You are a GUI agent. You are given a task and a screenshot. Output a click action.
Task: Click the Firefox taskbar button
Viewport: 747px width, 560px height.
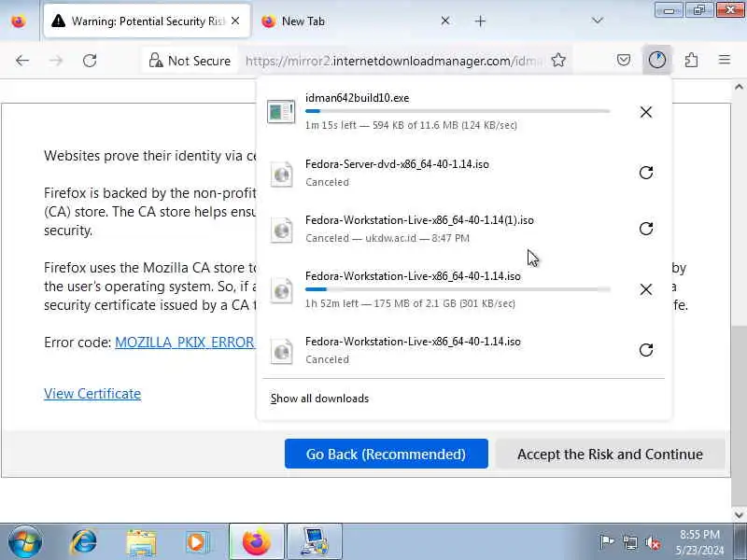[x=256, y=542]
